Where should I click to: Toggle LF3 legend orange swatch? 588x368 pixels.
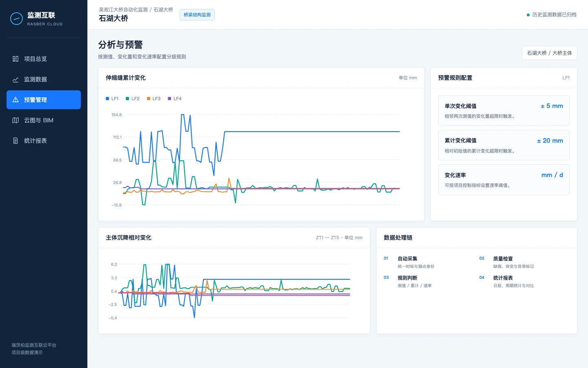149,99
